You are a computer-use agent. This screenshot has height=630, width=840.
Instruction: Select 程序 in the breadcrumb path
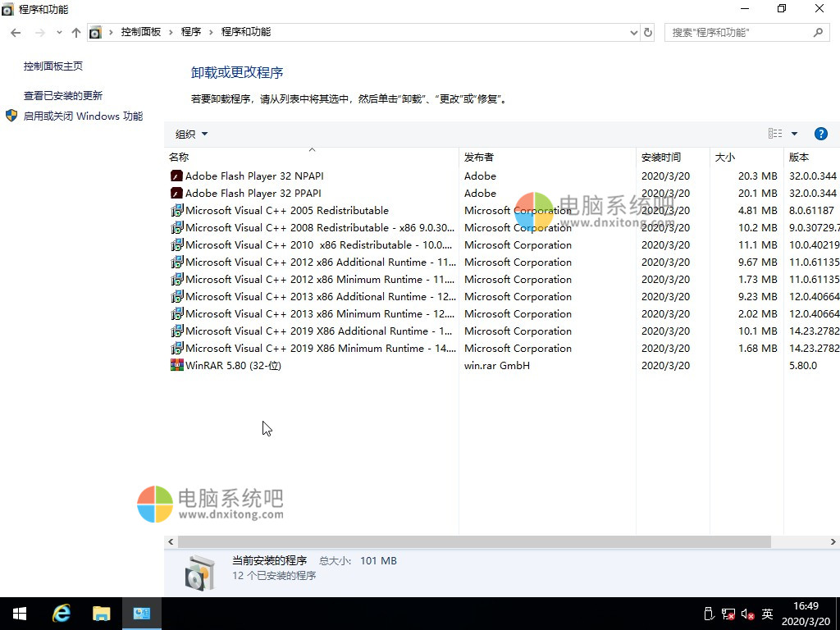coord(191,31)
